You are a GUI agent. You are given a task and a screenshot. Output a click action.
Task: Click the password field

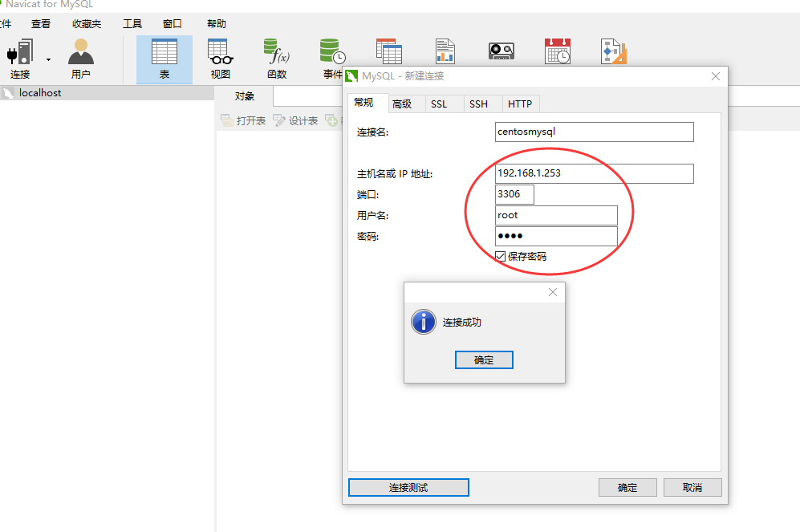pos(556,236)
